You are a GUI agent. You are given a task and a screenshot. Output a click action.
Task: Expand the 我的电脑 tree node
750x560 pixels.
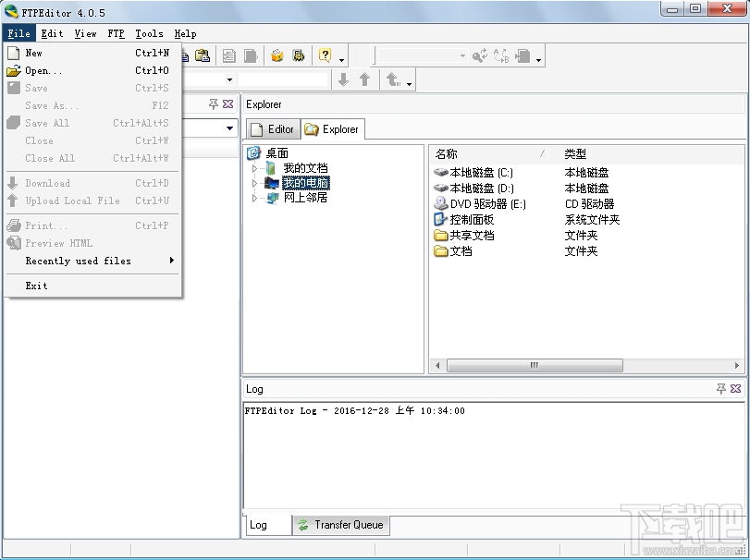coord(254,183)
